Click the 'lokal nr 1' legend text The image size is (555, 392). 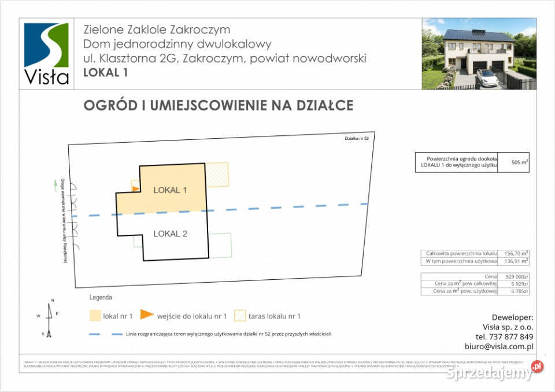click(x=117, y=316)
